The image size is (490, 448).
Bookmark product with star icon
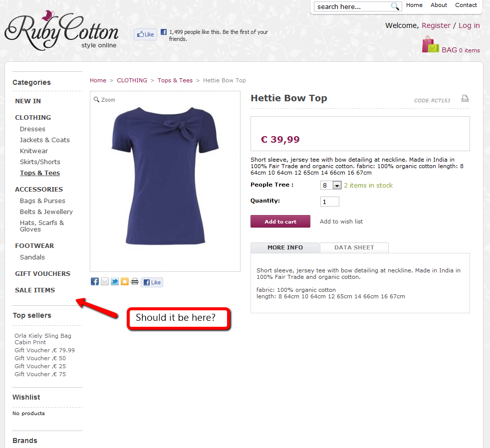pyautogui.click(x=125, y=281)
